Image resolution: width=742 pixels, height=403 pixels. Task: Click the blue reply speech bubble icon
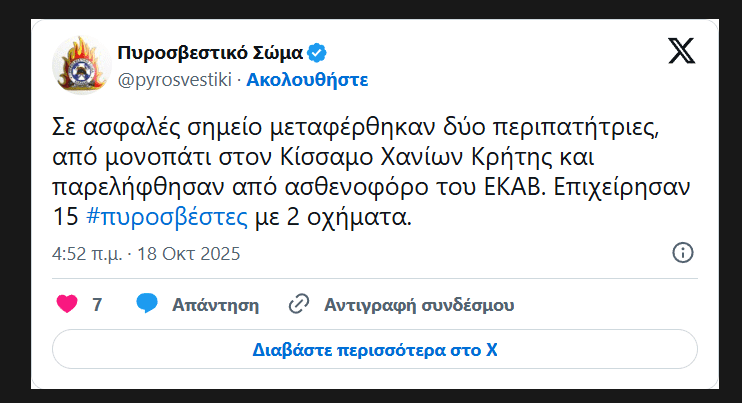click(x=147, y=303)
